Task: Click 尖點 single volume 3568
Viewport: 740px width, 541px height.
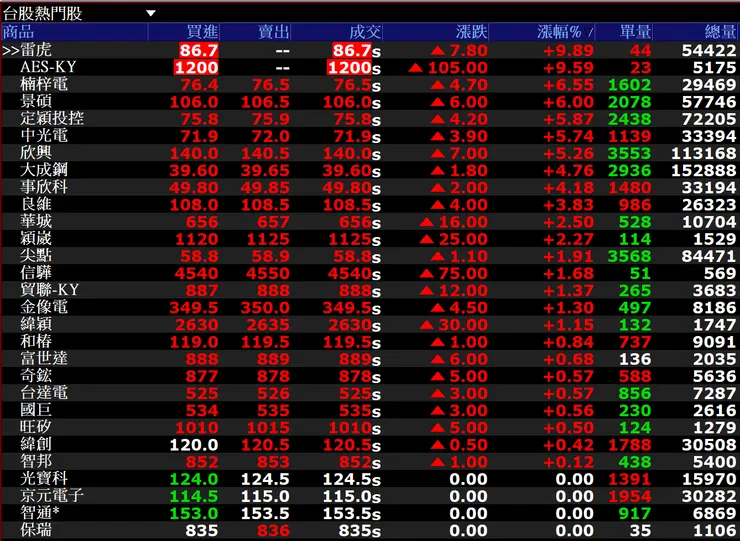Action: (x=630, y=256)
